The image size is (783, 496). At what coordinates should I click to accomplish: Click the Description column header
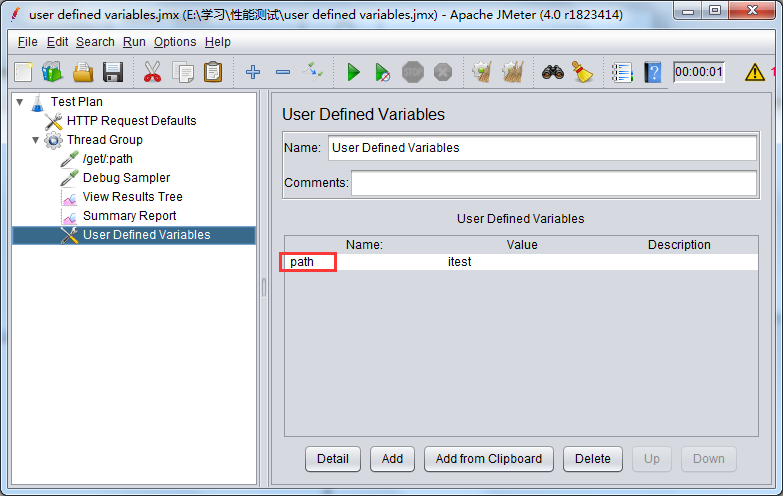coord(679,245)
